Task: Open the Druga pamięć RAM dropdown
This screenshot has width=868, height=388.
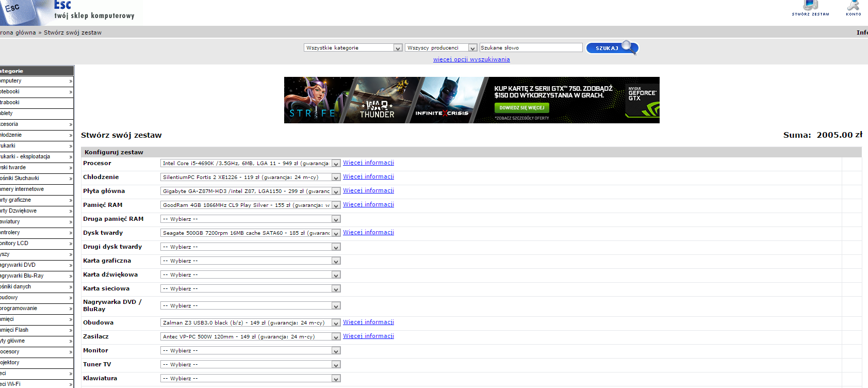Action: [250, 219]
